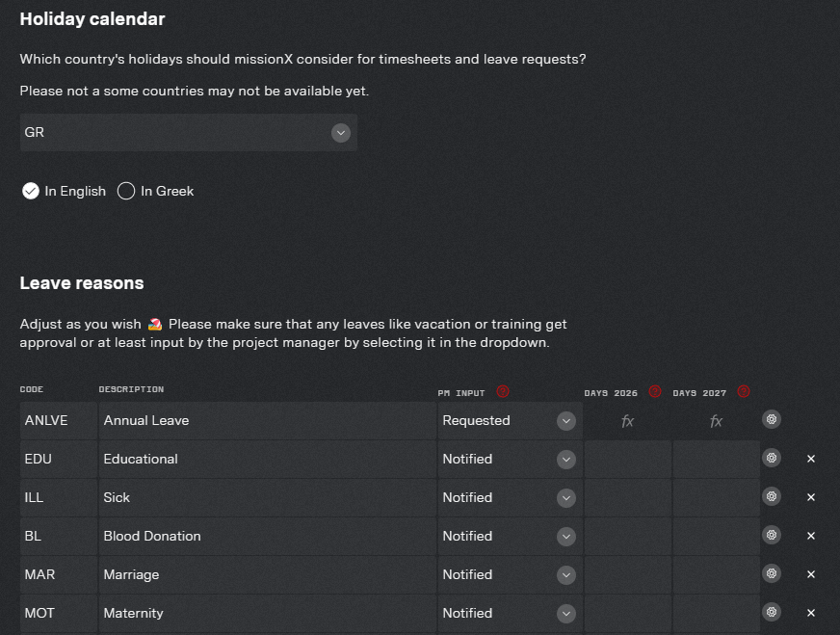840x635 pixels.
Task: Expand PM input dropdown for Annual Leave
Action: [x=565, y=421]
